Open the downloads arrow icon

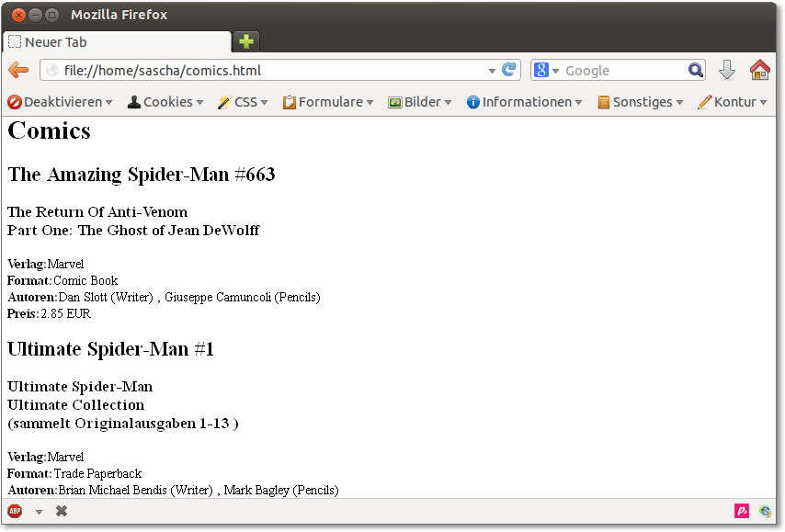(726, 71)
